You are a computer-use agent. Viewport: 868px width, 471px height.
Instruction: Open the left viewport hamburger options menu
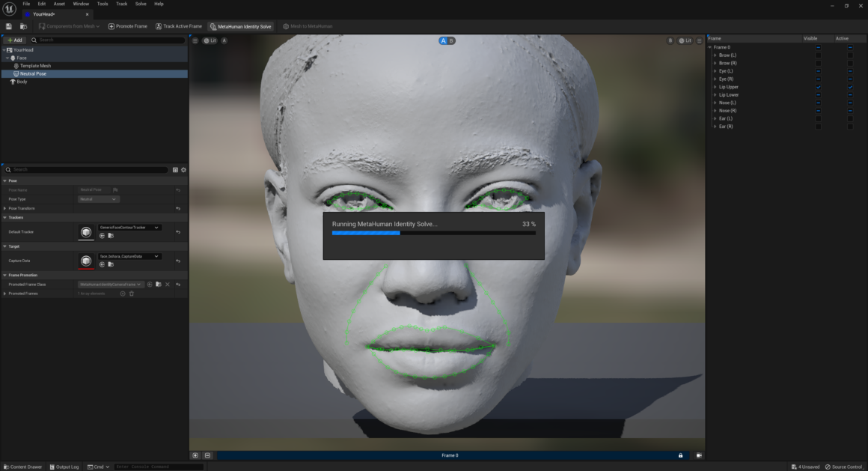(195, 40)
